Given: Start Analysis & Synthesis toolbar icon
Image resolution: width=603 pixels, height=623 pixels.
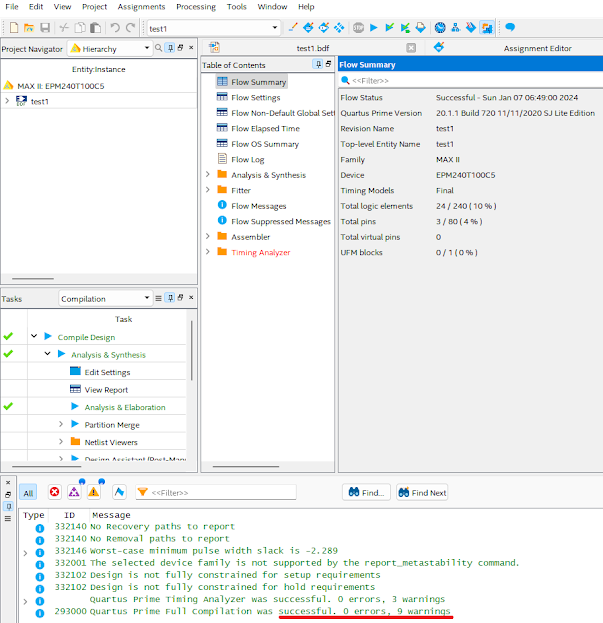Looking at the screenshot, I should (x=389, y=27).
